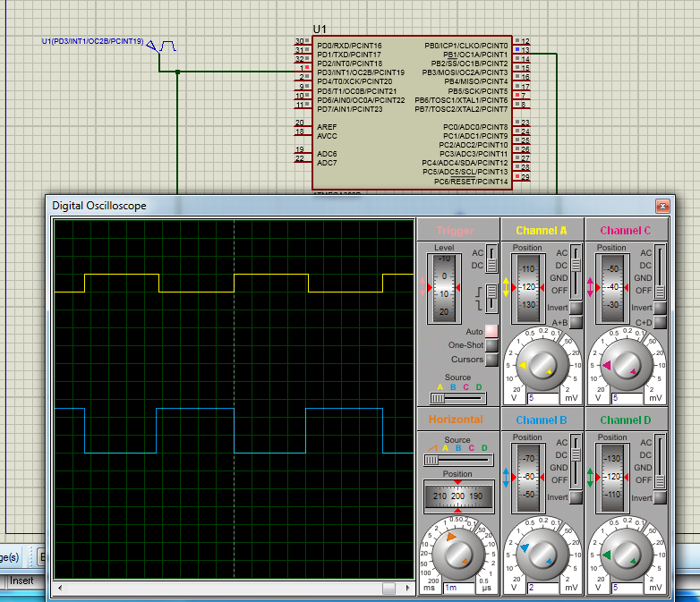Image resolution: width=700 pixels, height=602 pixels.
Task: Click the AREF pin label on U1
Action: pyautogui.click(x=327, y=127)
